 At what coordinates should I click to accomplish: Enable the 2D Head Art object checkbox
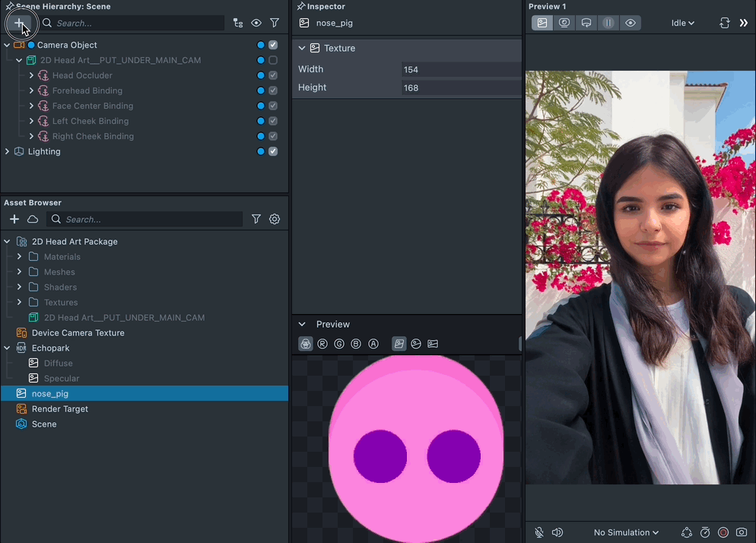point(273,60)
